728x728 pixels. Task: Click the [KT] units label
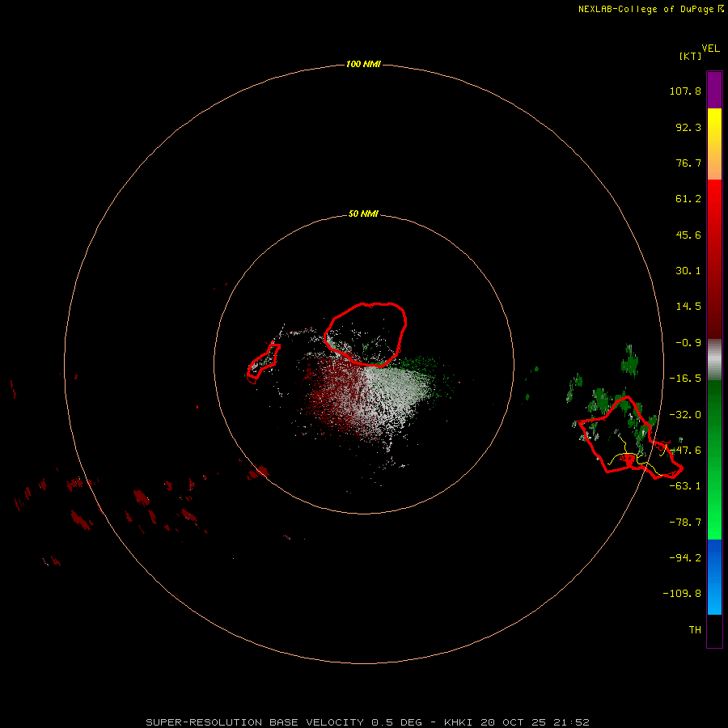click(x=691, y=56)
